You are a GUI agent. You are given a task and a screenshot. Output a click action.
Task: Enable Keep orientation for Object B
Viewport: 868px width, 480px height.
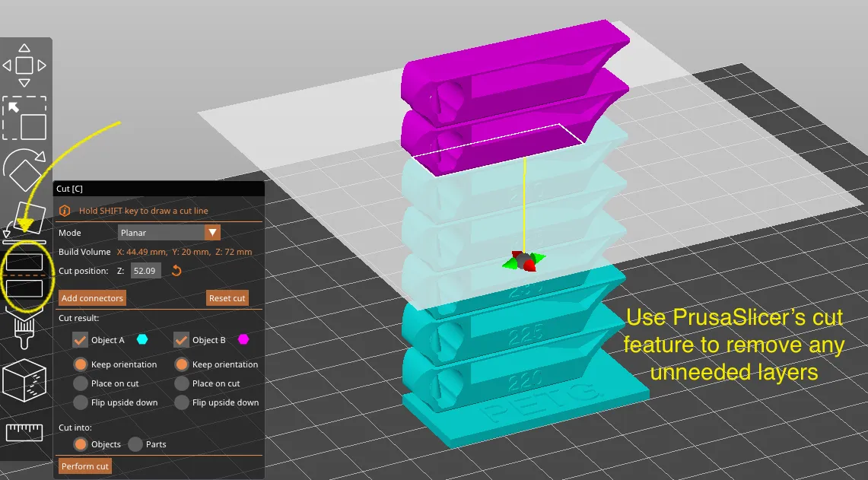coord(182,364)
